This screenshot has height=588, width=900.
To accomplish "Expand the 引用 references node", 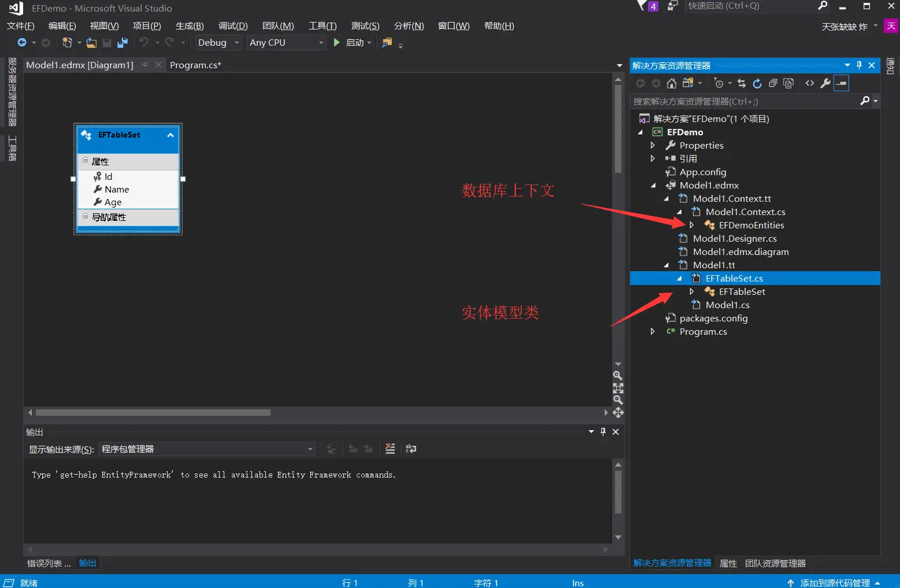I will 653,158.
